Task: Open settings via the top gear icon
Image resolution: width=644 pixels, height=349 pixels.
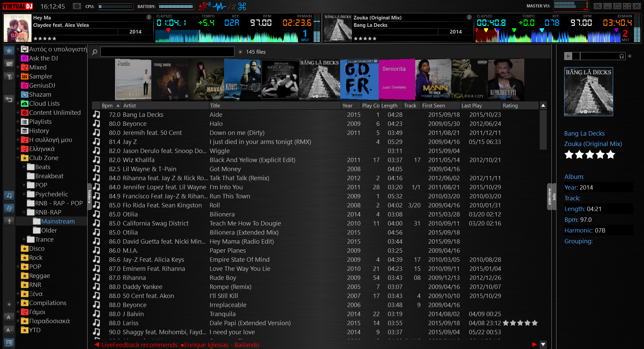Action: [x=77, y=6]
